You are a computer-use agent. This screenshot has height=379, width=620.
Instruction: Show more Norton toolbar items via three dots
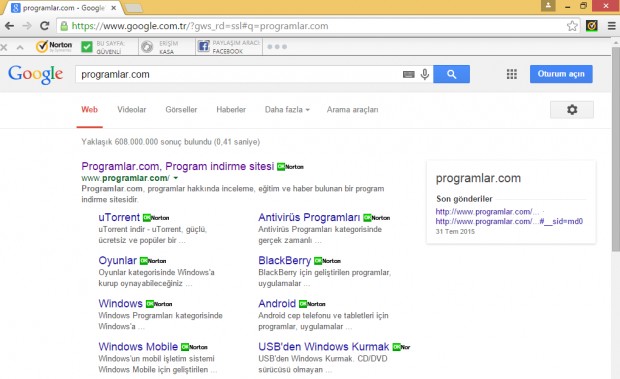coord(277,47)
